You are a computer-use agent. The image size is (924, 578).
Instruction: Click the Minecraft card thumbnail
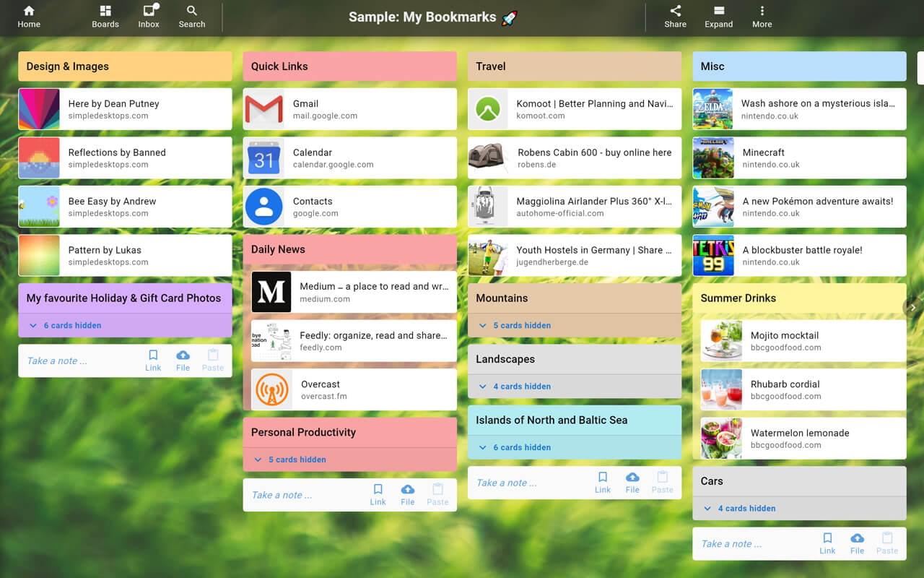(x=713, y=158)
